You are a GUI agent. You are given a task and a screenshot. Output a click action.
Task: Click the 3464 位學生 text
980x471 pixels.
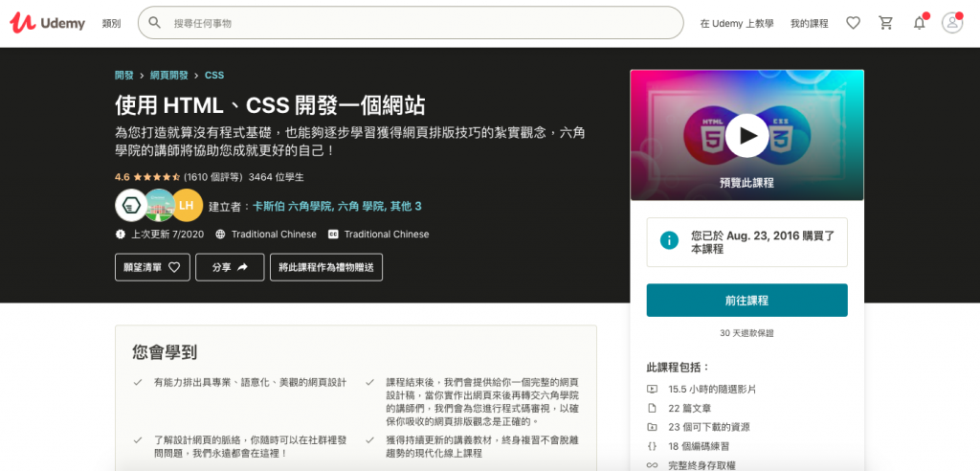point(277,177)
